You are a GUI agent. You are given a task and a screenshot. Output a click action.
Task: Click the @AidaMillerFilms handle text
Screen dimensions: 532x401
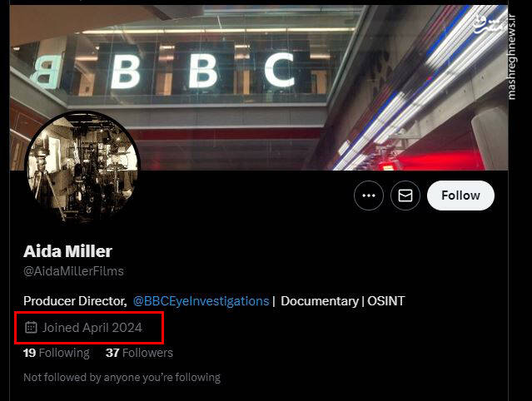73,271
